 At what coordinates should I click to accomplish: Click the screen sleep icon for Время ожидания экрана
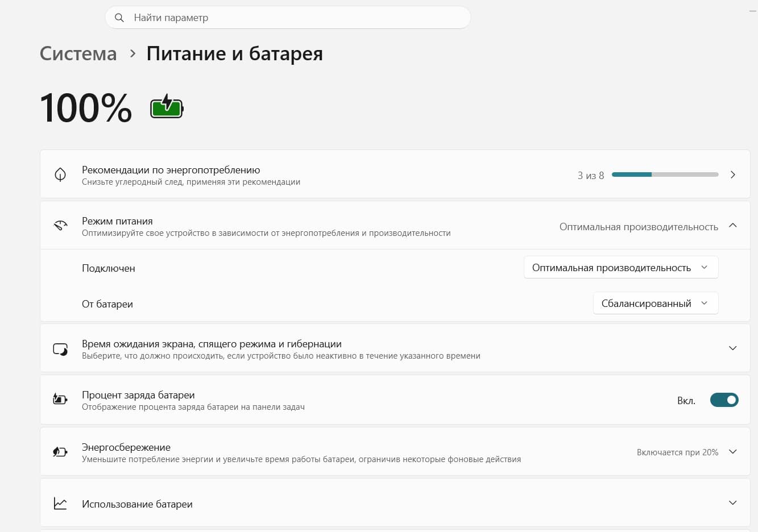point(60,349)
